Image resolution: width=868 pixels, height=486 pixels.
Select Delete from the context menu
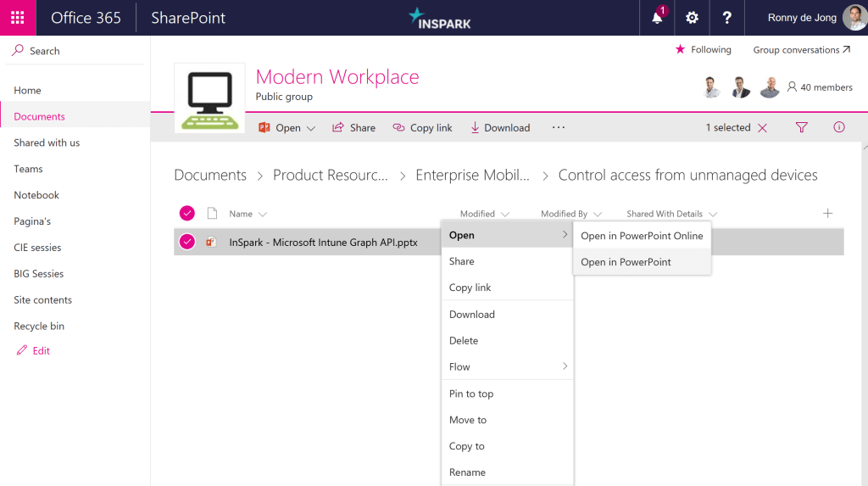pos(464,341)
